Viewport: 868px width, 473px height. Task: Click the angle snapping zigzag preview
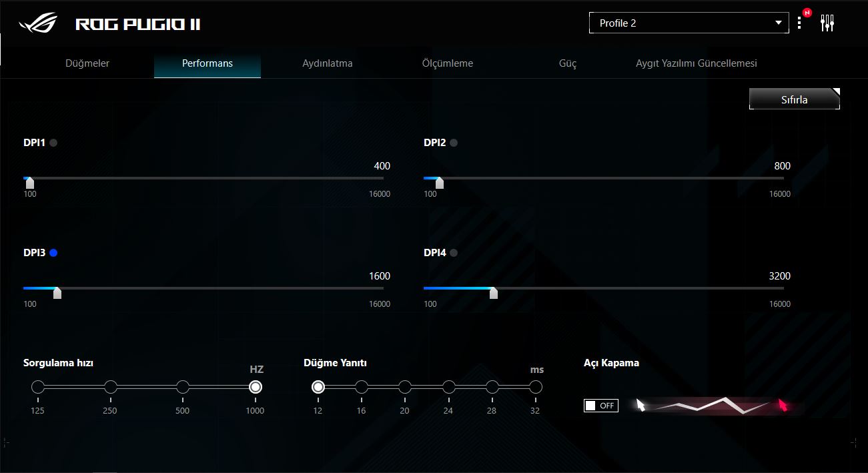point(712,405)
